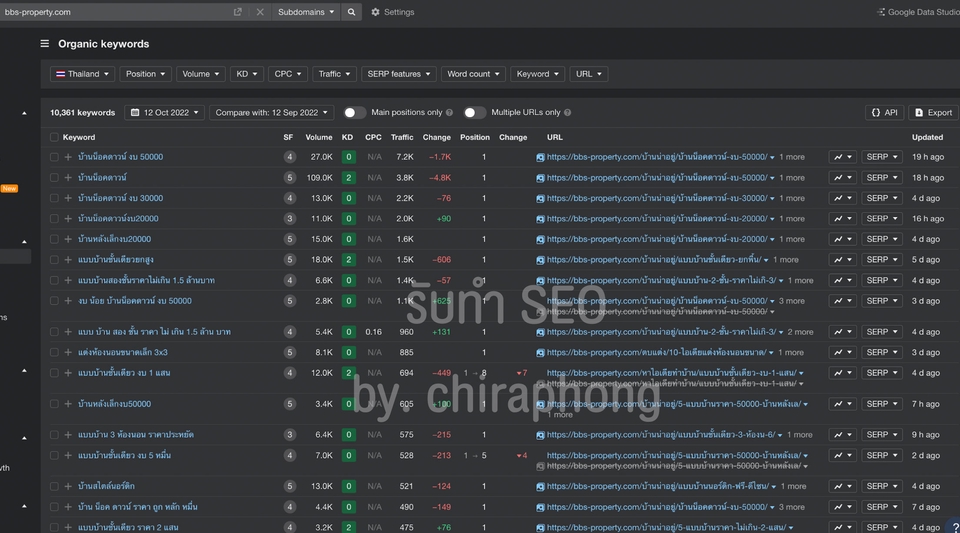Click SERP features icon of first URL row
The width and height of the screenshot is (960, 533).
[540, 157]
